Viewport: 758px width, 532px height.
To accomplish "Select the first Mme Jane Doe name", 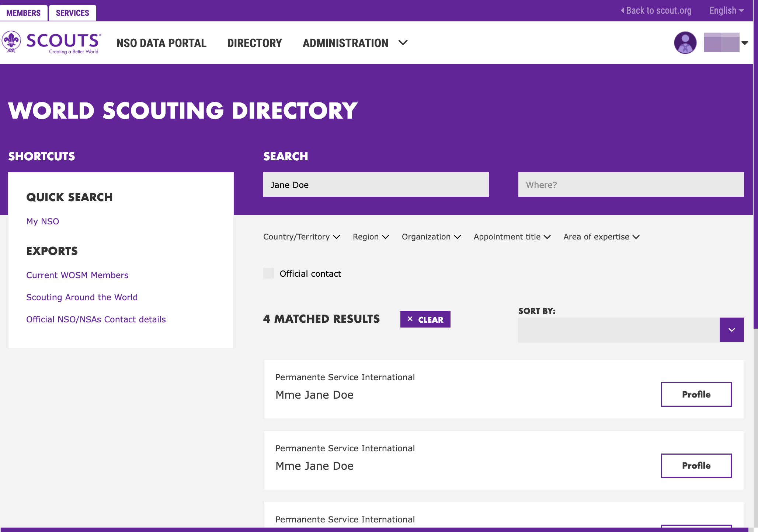I will [x=314, y=395].
